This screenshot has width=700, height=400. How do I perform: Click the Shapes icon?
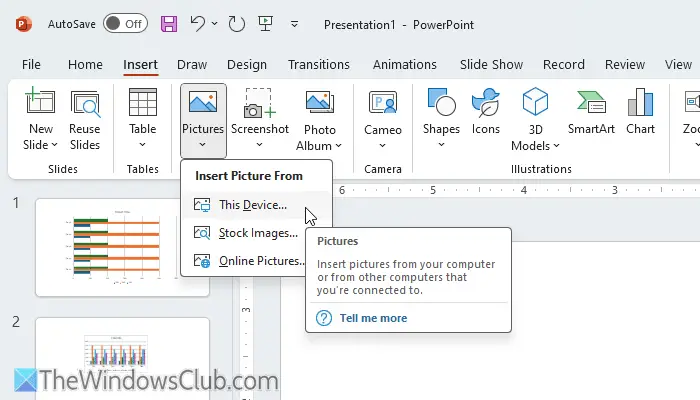(x=441, y=102)
